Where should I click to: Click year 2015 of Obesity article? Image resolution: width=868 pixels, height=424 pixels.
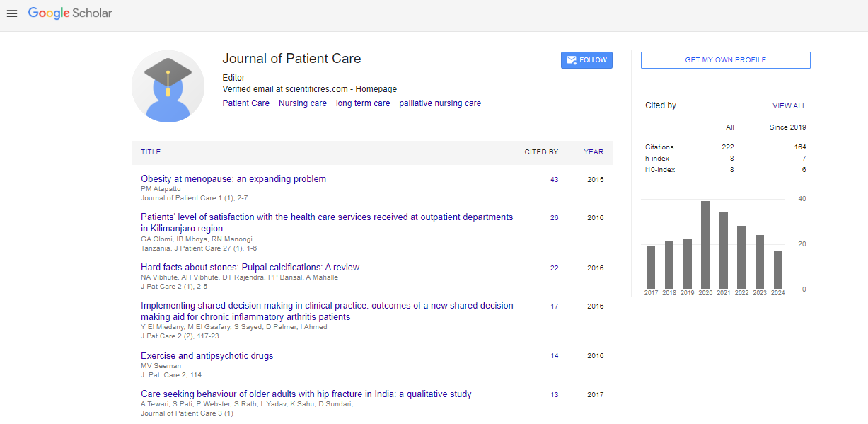coord(596,180)
